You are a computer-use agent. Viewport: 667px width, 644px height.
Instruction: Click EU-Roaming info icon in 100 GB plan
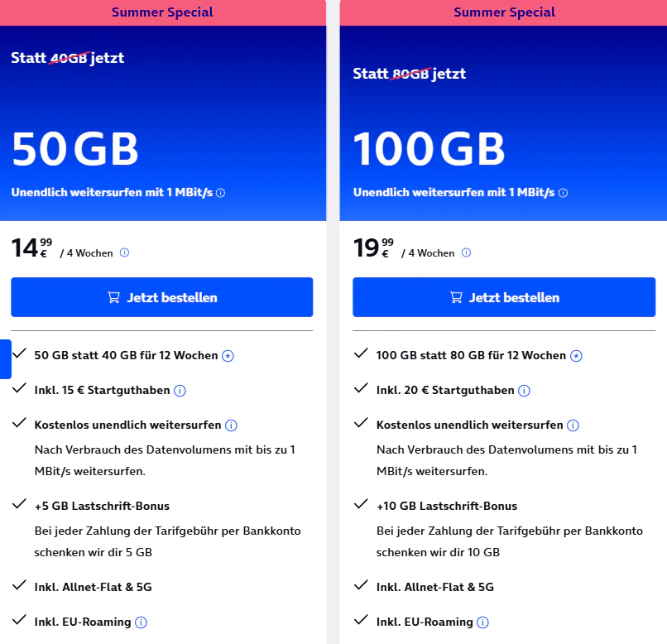point(482,622)
